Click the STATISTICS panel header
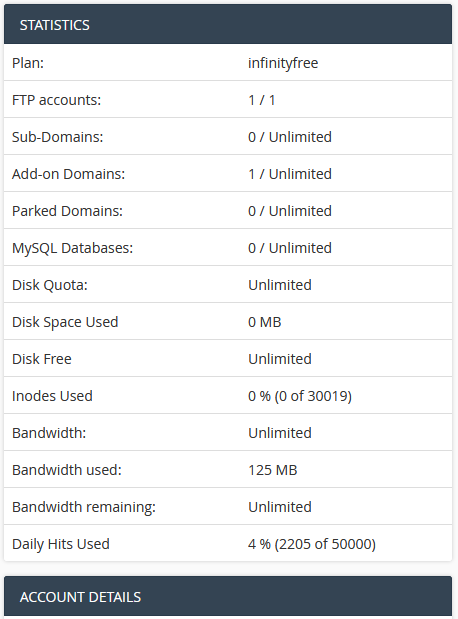This screenshot has height=619, width=458. (x=228, y=24)
